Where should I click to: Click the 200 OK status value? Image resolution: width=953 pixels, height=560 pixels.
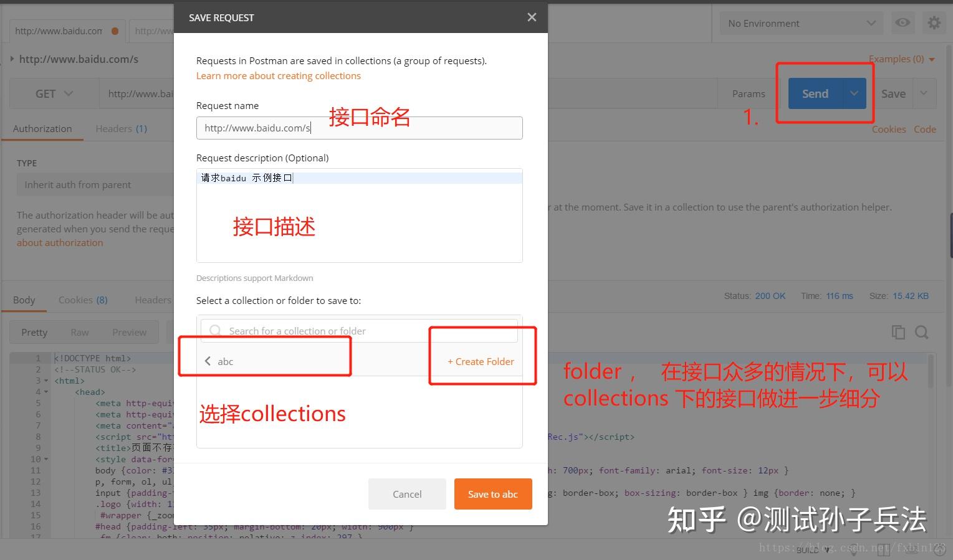click(x=770, y=296)
